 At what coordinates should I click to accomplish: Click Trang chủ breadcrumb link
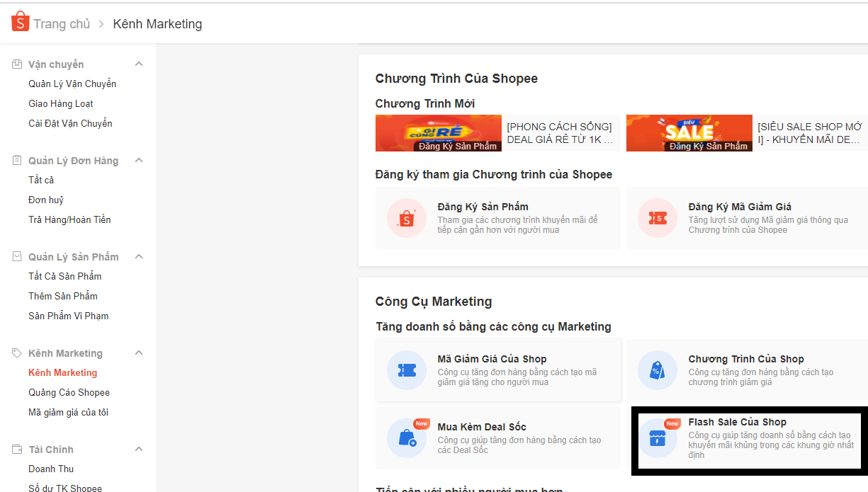click(62, 24)
